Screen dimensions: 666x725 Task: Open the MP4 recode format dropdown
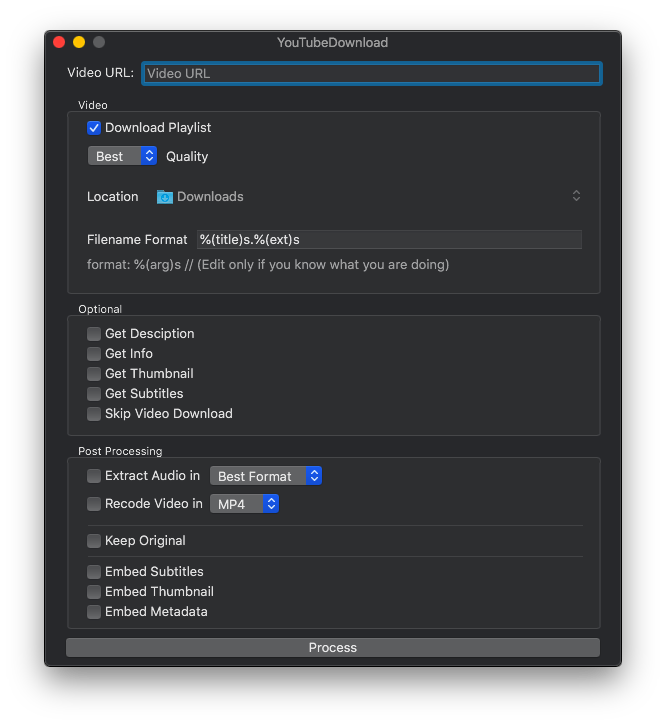[x=244, y=504]
